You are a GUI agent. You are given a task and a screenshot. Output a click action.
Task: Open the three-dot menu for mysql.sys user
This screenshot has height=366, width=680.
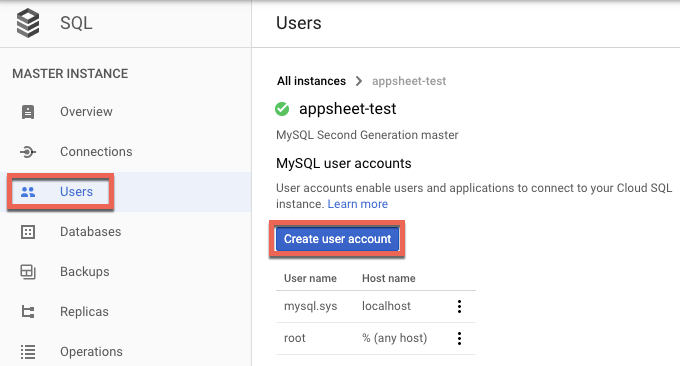(459, 307)
